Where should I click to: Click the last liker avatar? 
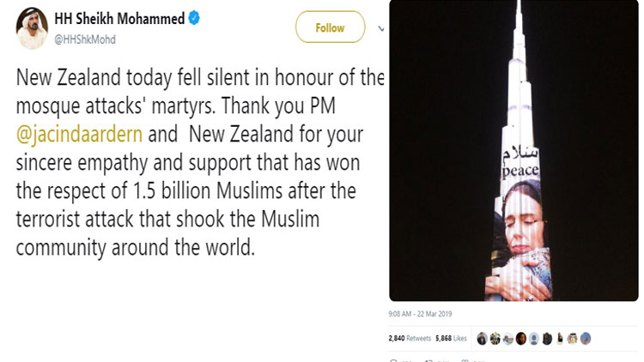(x=585, y=339)
